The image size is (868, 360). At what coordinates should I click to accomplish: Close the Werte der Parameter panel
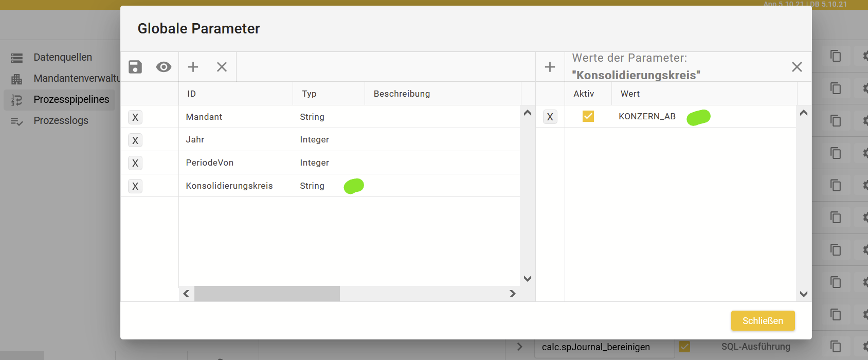click(x=797, y=67)
